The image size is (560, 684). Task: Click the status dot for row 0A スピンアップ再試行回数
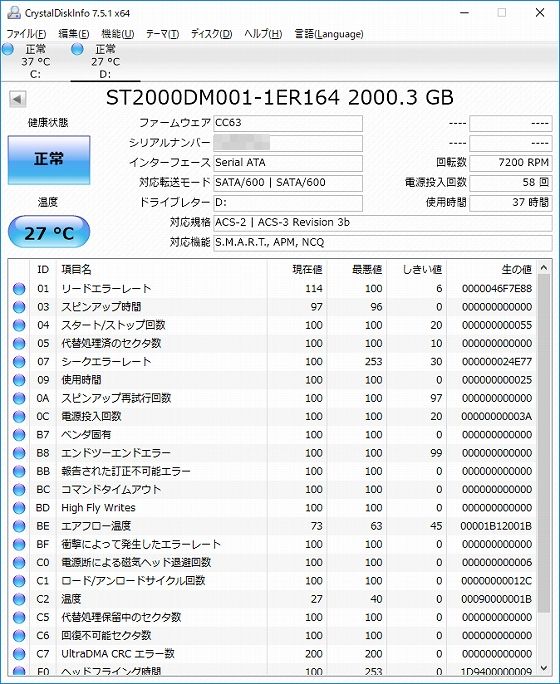pos(19,398)
